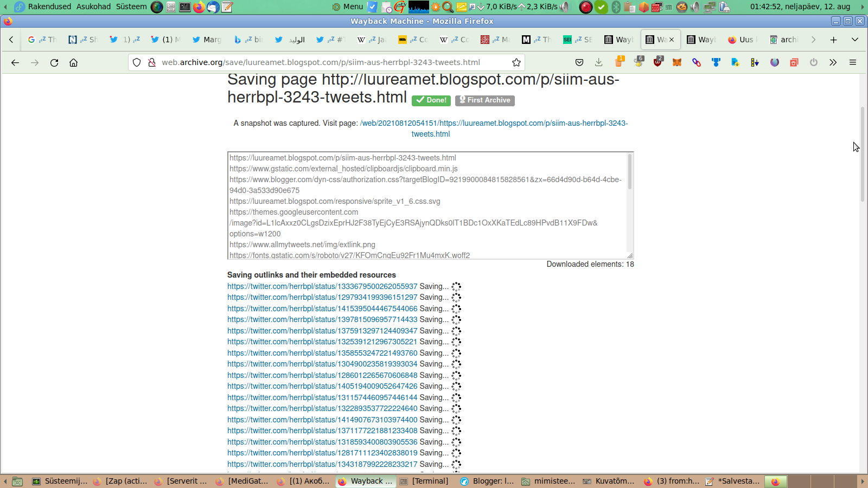Viewport: 868px width, 488px height.
Task: Open tracking protection shield info
Action: click(x=137, y=62)
